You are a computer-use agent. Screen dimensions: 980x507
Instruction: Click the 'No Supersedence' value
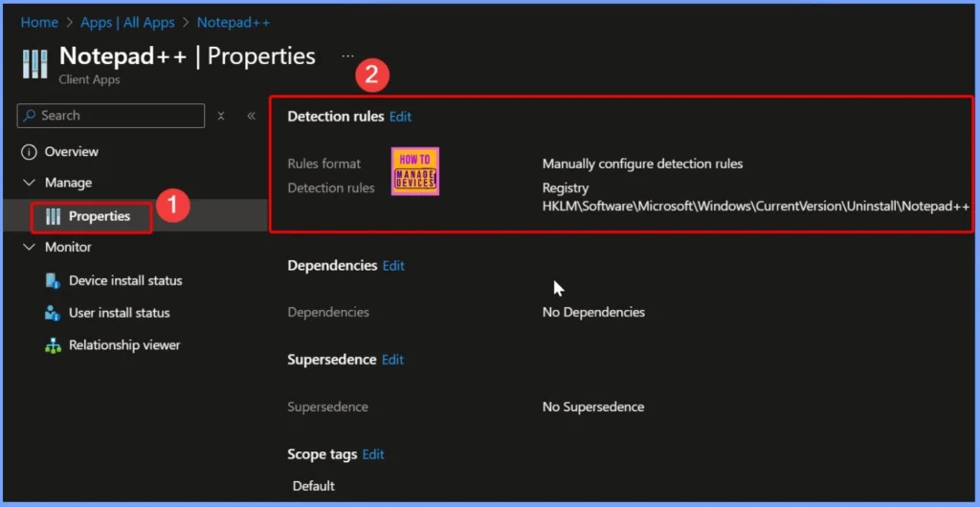coord(593,408)
